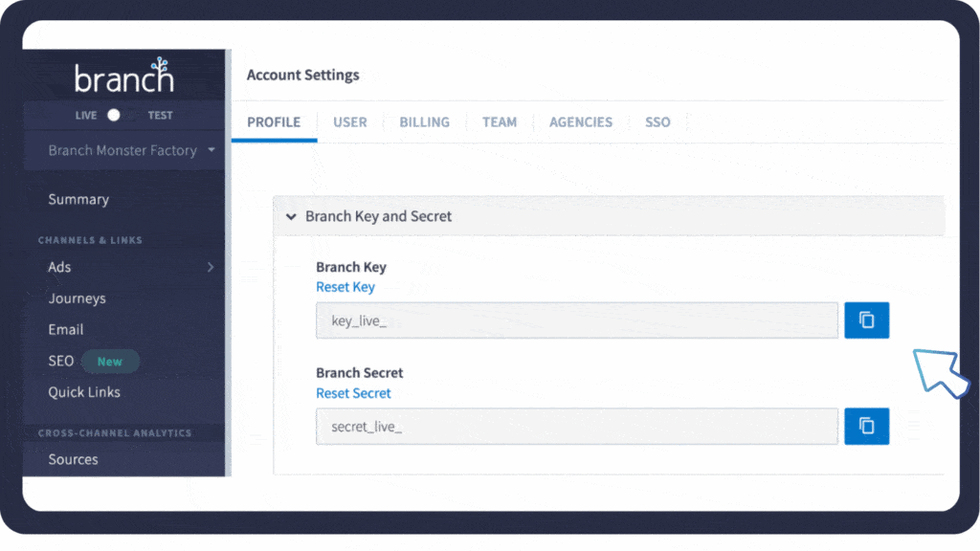Viewport: 980px width, 551px height.
Task: Toggle the Live/Test environment switch
Action: pos(114,115)
